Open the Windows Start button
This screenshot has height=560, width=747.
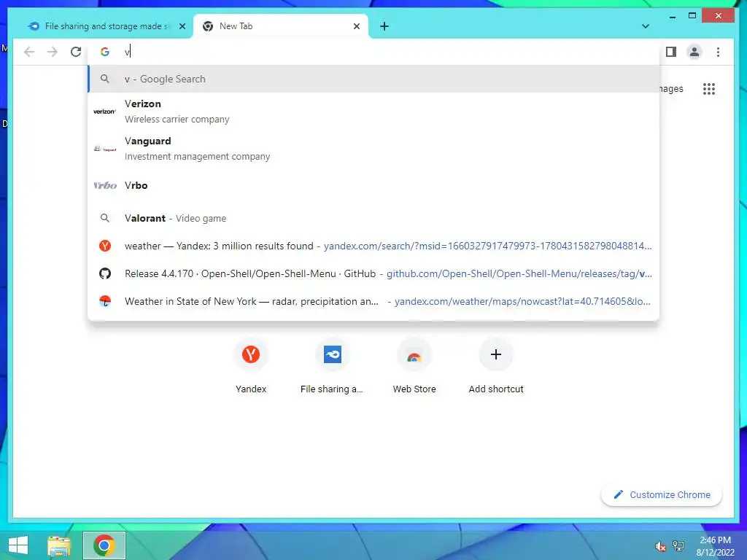18,545
